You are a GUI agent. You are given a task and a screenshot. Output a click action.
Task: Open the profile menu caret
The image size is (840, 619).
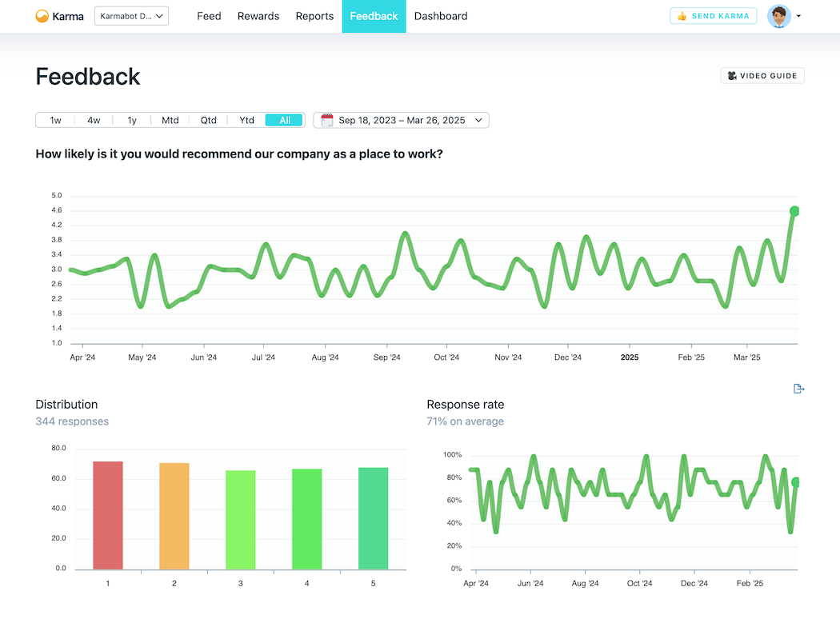[798, 17]
